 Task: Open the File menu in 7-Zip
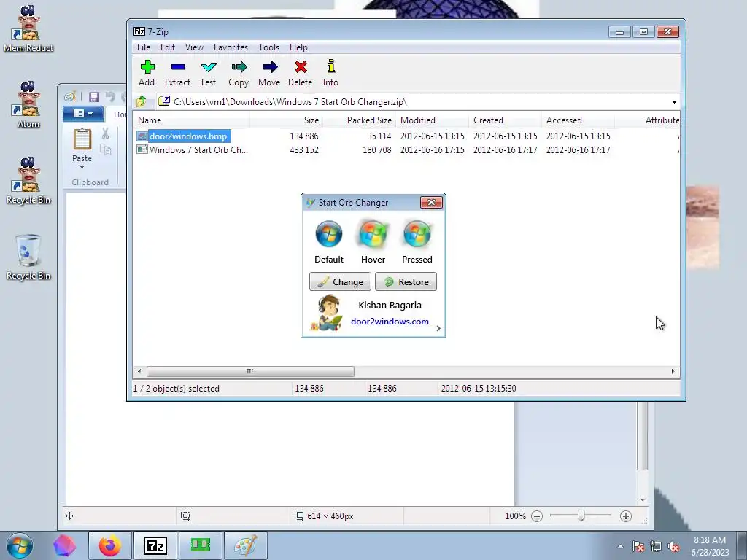click(x=144, y=47)
